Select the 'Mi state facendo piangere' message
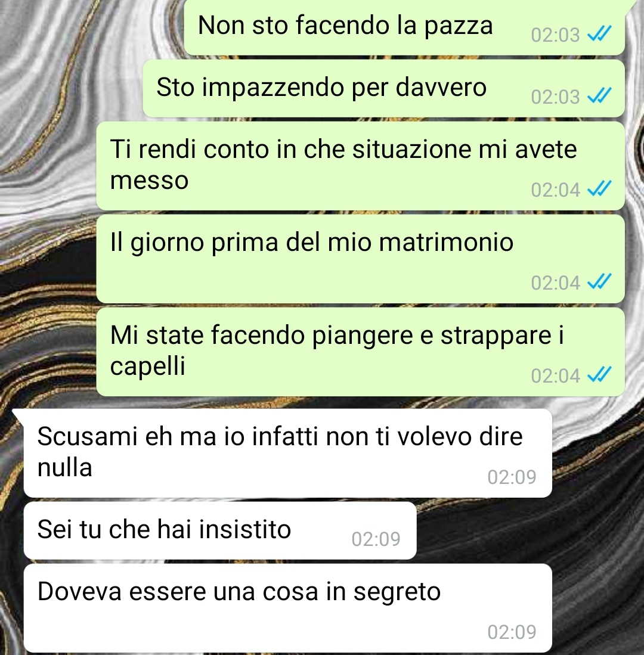Image resolution: width=644 pixels, height=655 pixels. click(361, 352)
